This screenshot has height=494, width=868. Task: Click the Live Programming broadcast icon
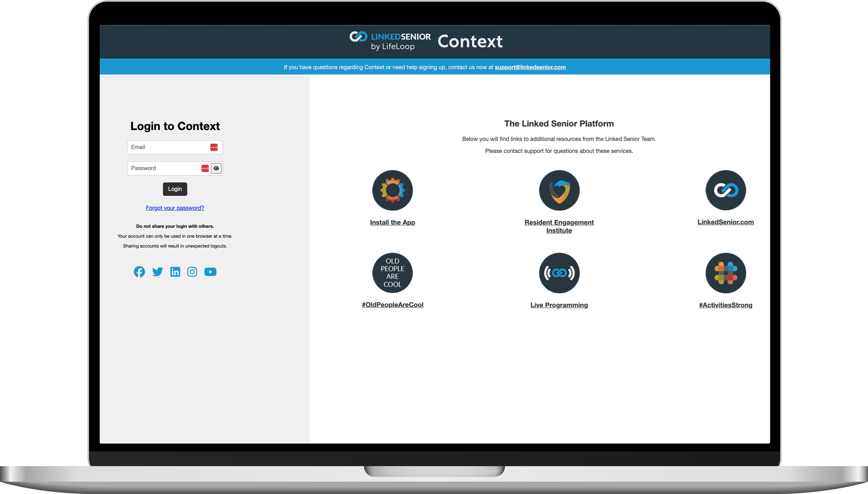click(x=559, y=273)
